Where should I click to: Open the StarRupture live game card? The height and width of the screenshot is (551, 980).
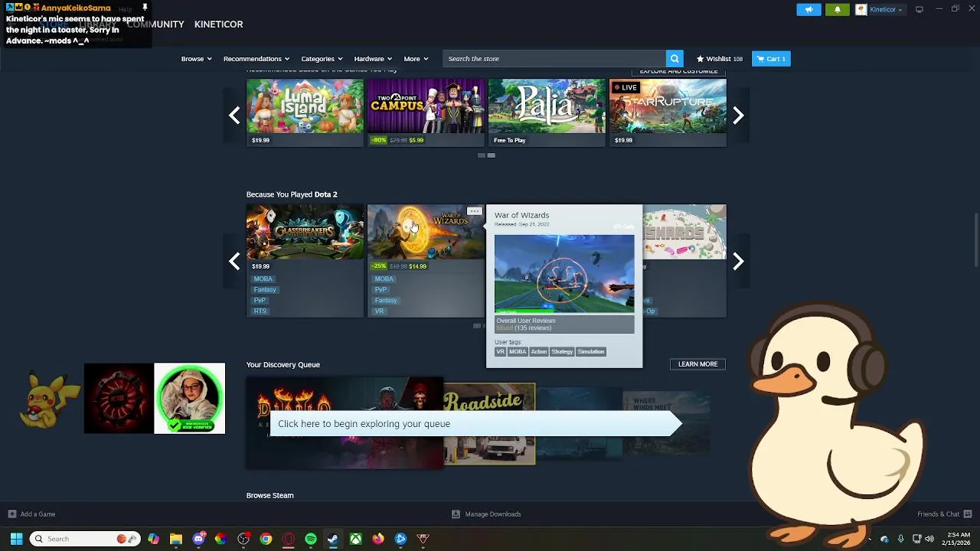pyautogui.click(x=668, y=112)
